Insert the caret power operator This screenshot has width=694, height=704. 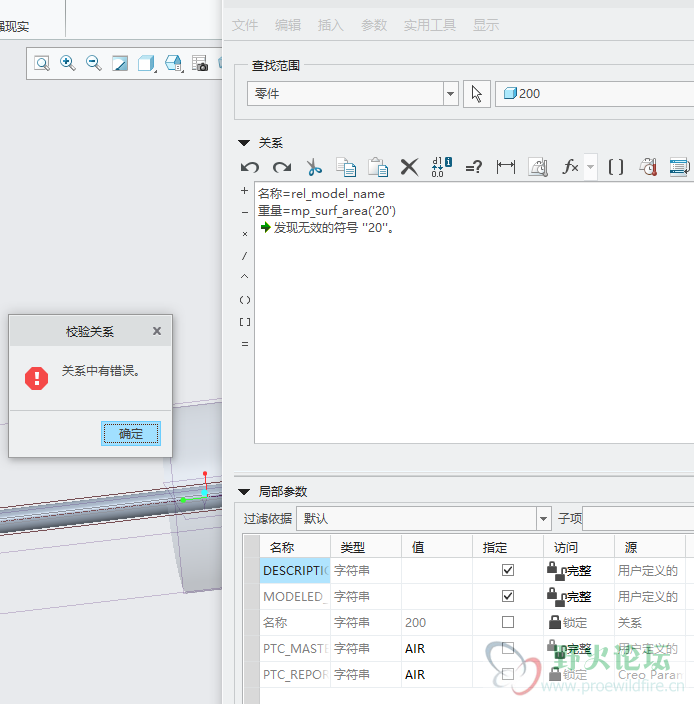[x=245, y=277]
